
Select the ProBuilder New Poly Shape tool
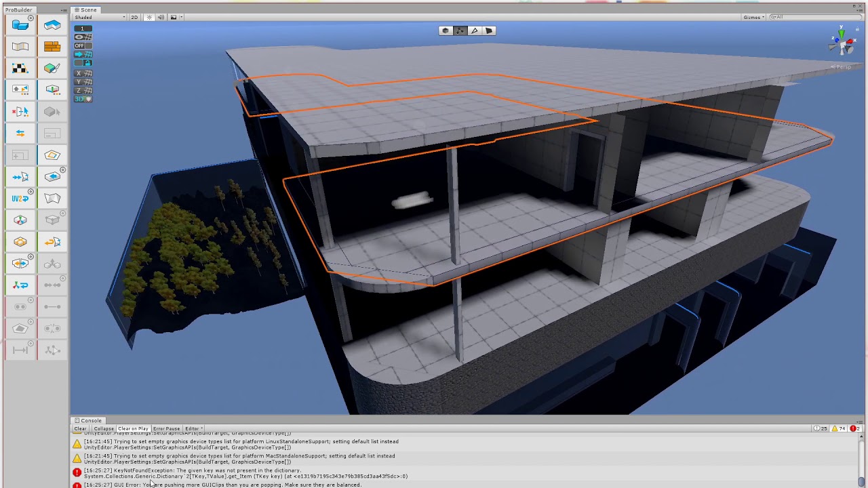click(52, 25)
